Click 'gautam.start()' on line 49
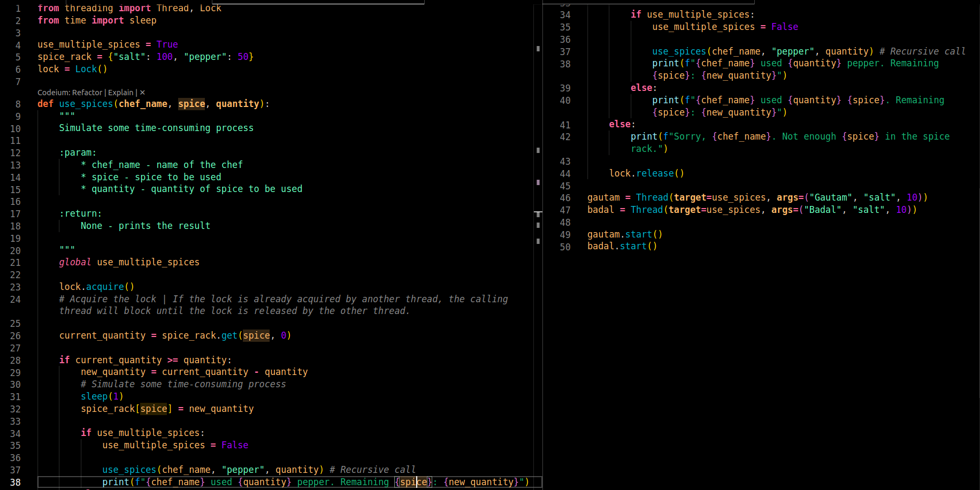Image resolution: width=980 pixels, height=490 pixels. click(625, 234)
